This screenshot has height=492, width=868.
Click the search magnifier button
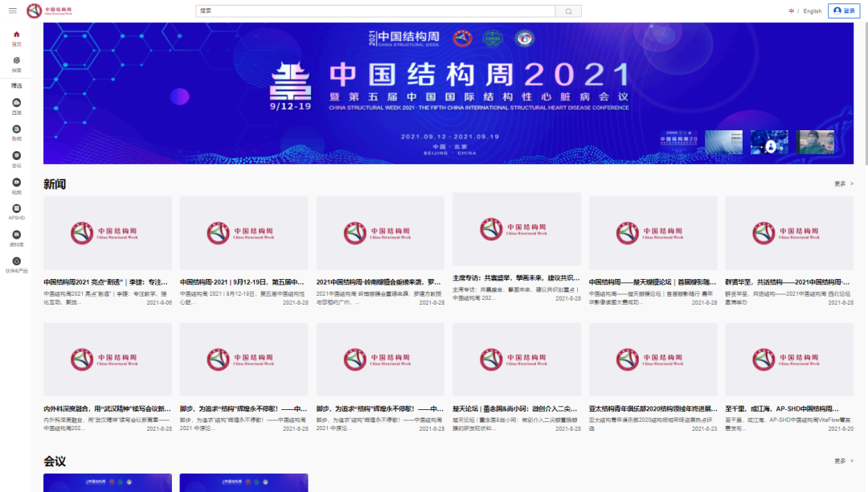click(568, 11)
